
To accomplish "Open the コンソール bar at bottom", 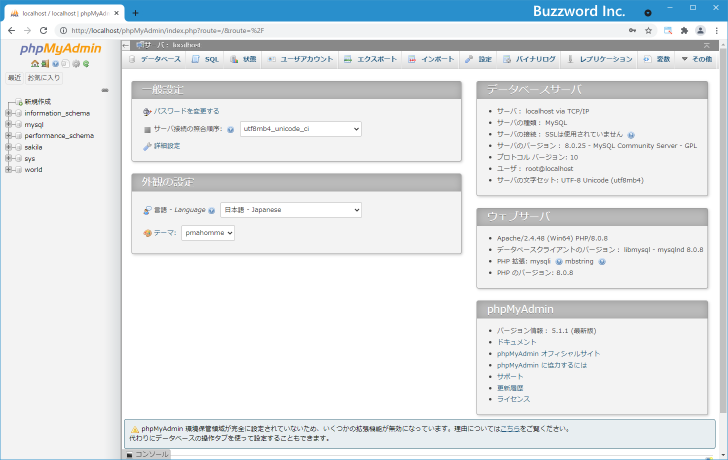I will coord(148,454).
